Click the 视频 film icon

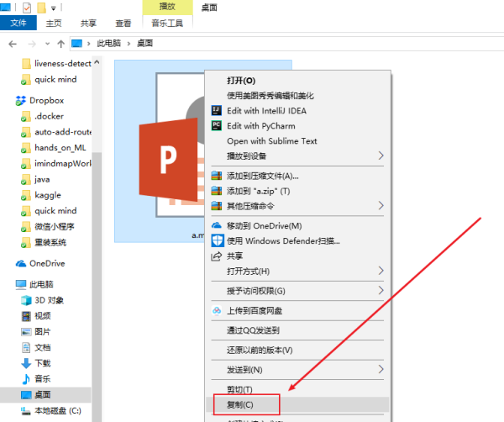point(26,316)
